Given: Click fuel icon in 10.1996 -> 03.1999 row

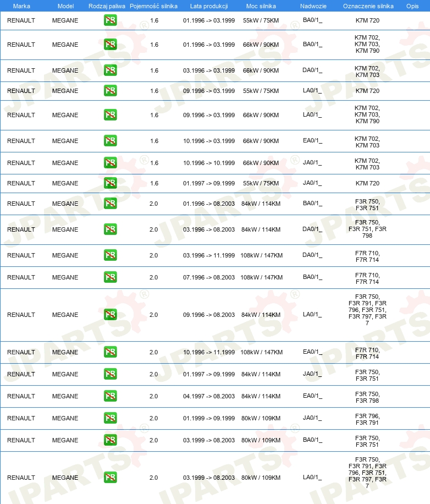Looking at the screenshot, I should coord(110,141).
